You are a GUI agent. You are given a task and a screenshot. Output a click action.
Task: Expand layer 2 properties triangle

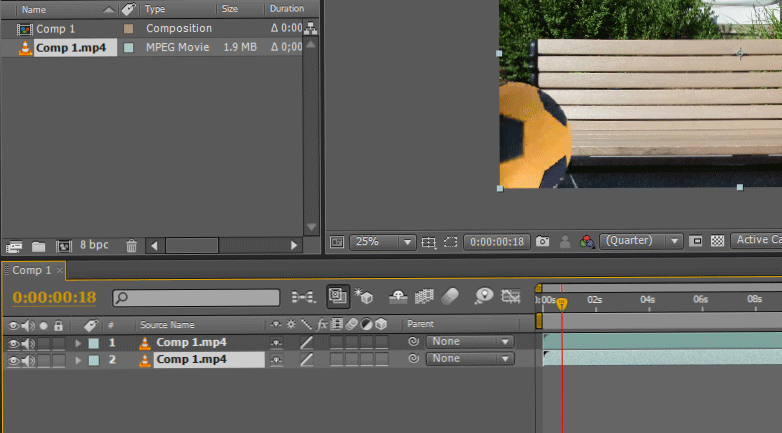click(78, 361)
